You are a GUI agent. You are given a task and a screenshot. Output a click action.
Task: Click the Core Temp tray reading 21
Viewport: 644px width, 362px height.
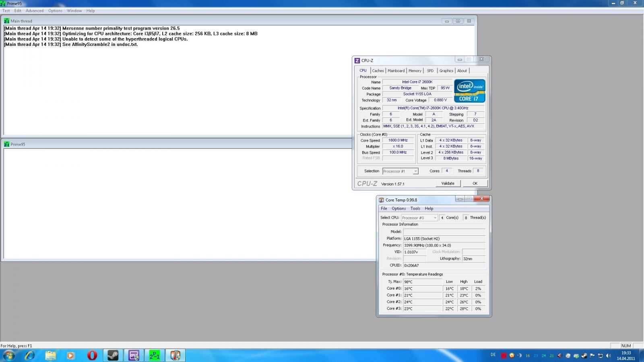552,356
